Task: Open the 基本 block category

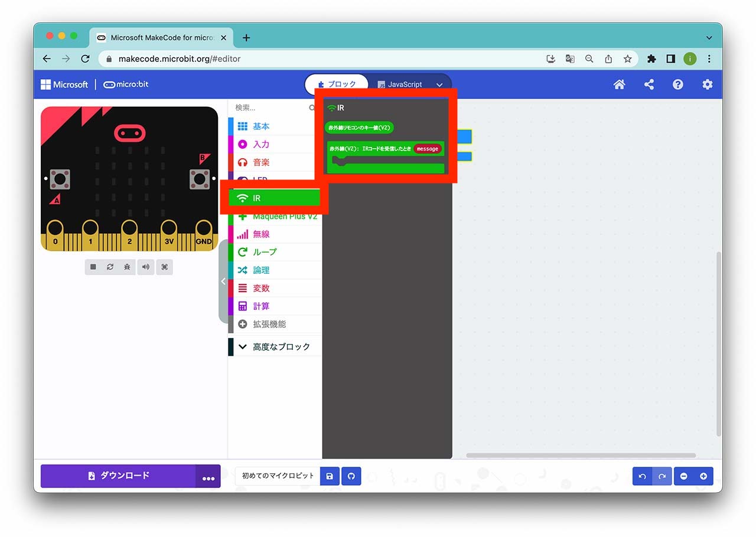Action: (x=275, y=126)
